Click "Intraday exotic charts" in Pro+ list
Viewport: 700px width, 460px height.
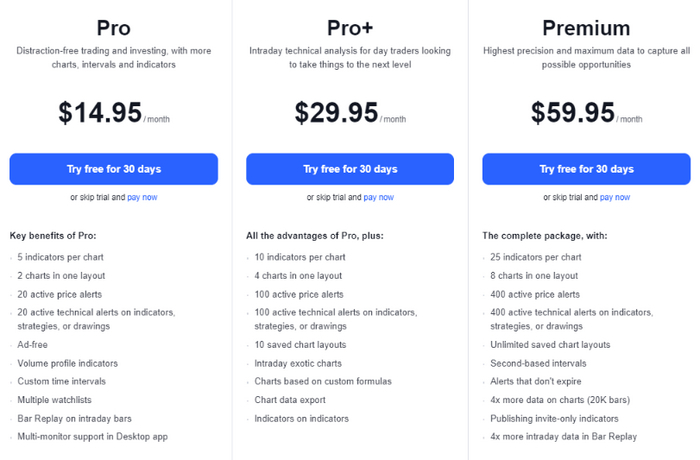296,363
